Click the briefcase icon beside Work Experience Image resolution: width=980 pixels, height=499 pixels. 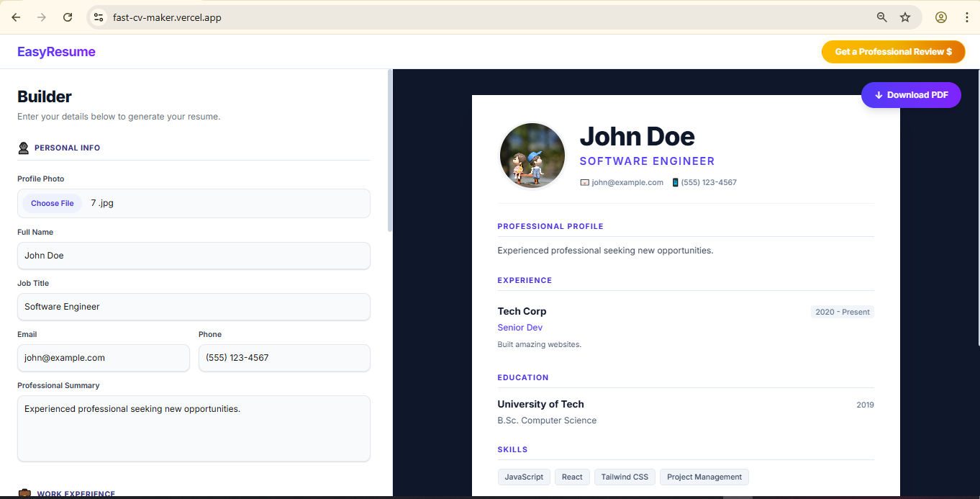click(x=22, y=493)
